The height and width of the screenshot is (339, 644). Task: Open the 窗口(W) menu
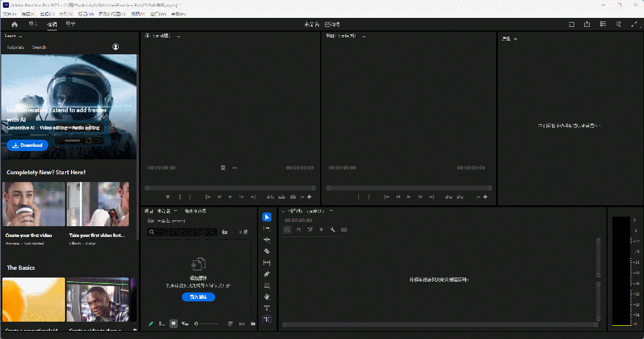pos(158,14)
